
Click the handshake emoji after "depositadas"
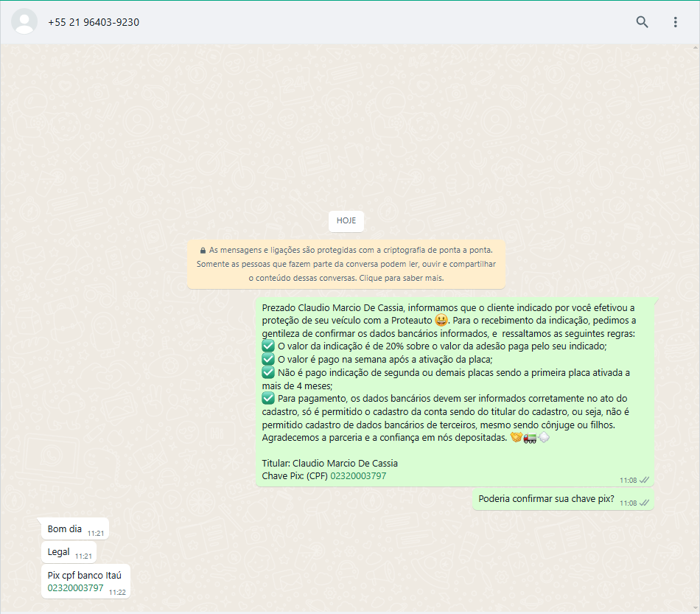coord(517,438)
